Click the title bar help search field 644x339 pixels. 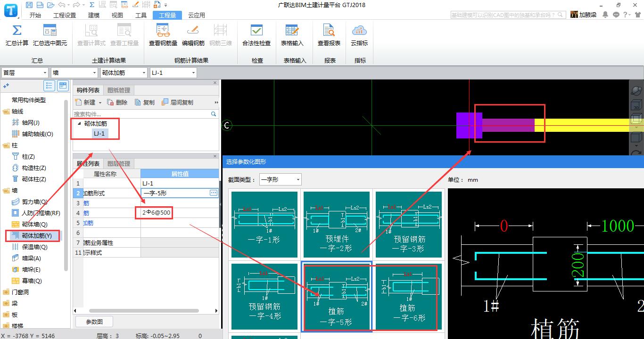[x=508, y=15]
